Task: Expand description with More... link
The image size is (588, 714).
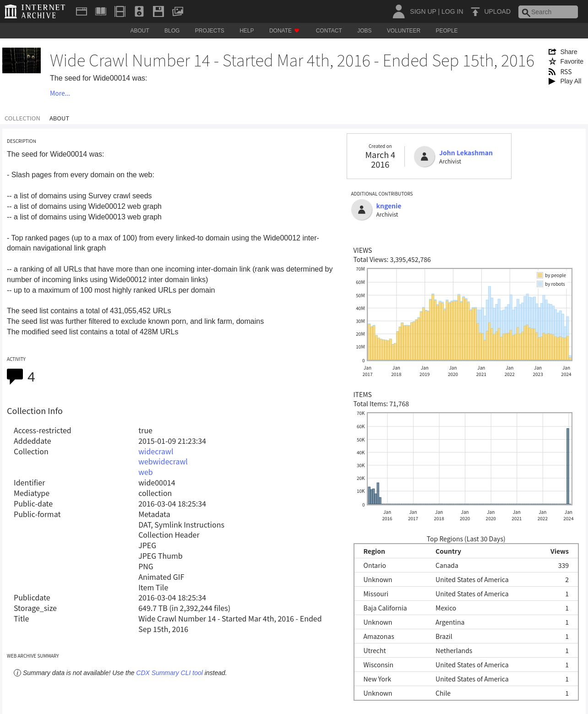Action: [x=60, y=93]
